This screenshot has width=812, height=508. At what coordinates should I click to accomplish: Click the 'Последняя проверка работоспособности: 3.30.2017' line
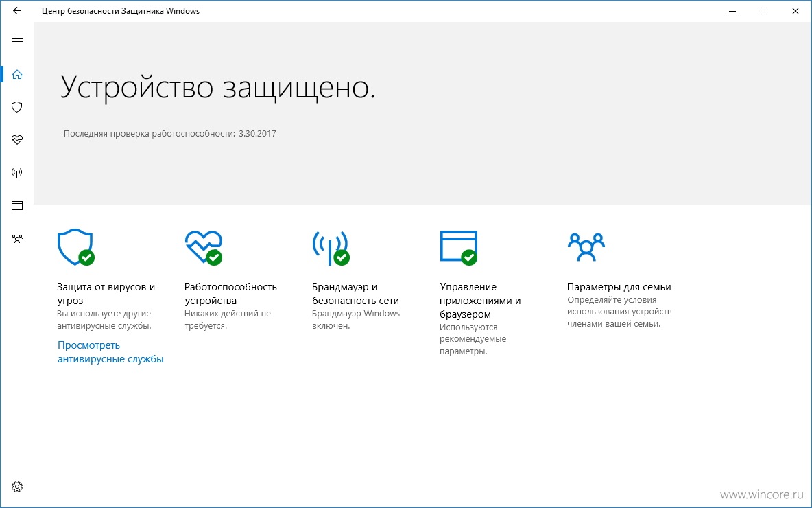pos(170,134)
